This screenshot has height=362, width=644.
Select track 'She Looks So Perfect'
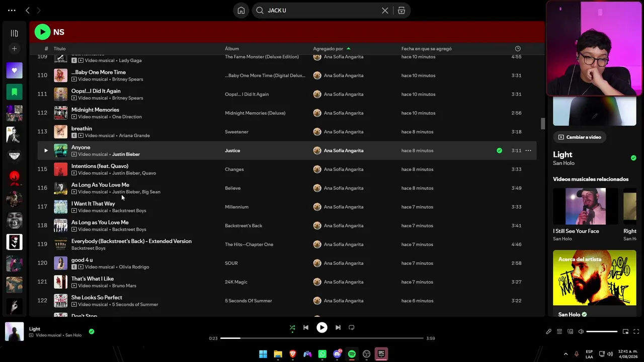tap(97, 298)
